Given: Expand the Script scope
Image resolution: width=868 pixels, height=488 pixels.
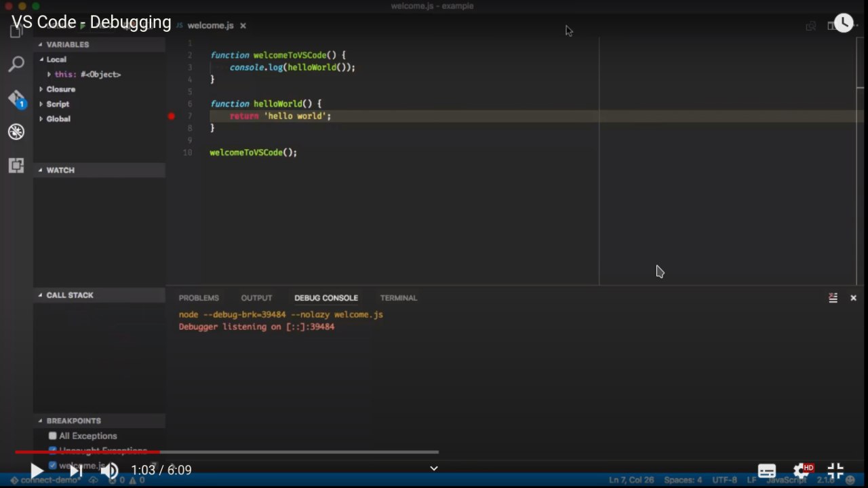Looking at the screenshot, I should point(54,105).
